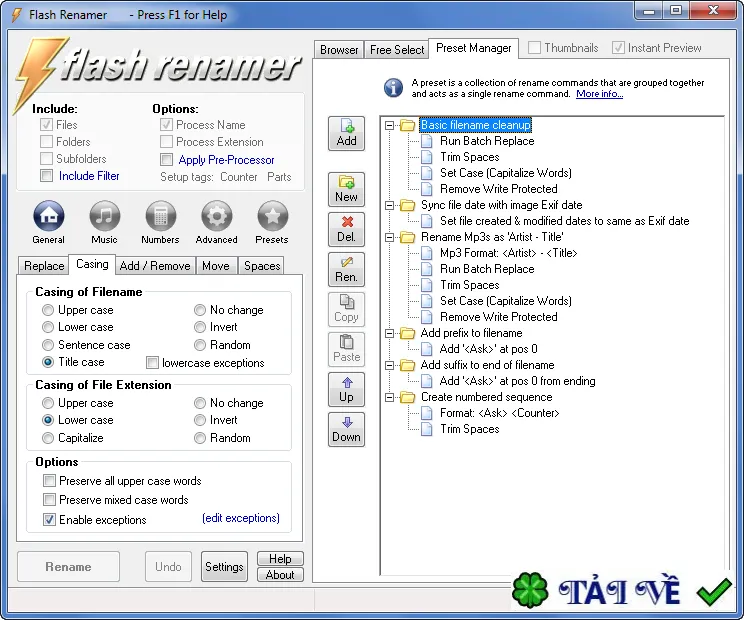
Task: Move preset Up in list
Action: point(346,389)
